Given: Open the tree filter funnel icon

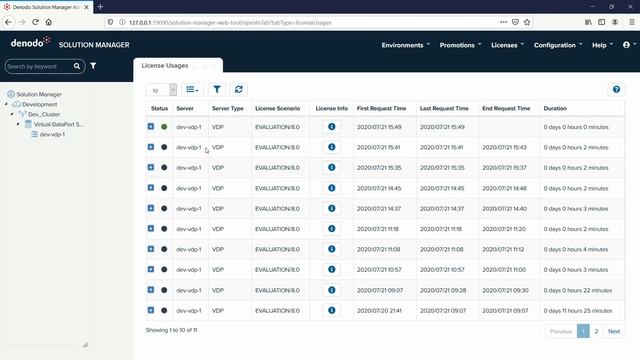Looking at the screenshot, I should (x=93, y=66).
